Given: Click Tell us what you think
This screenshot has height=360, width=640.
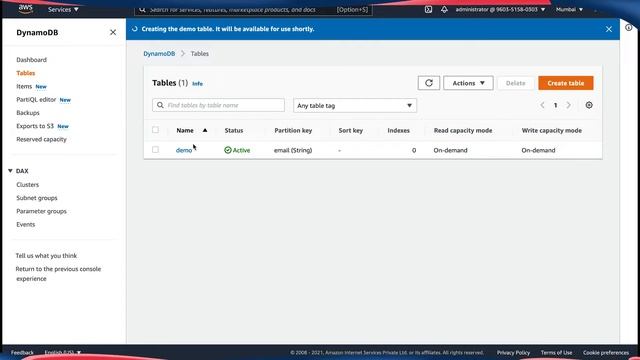Looking at the screenshot, I should (x=46, y=256).
